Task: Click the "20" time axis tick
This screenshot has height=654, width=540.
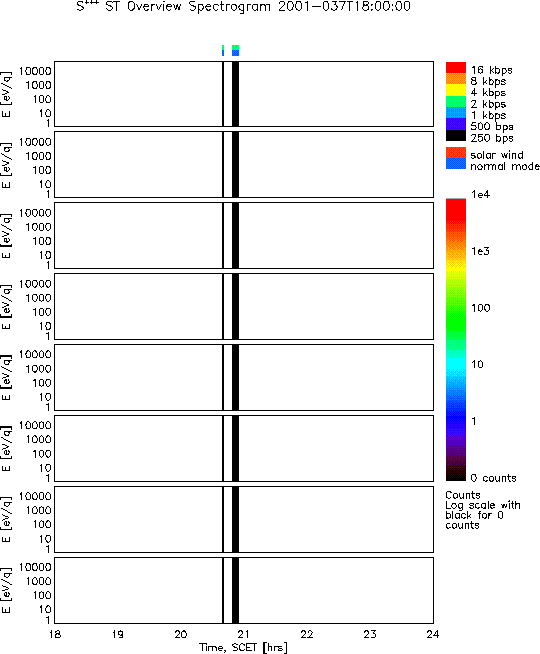Action: click(x=181, y=634)
